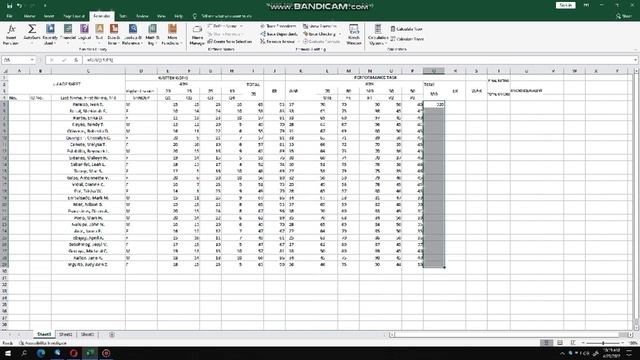The image size is (640, 360).
Task: Open Recently Used functions list
Action: [50, 34]
